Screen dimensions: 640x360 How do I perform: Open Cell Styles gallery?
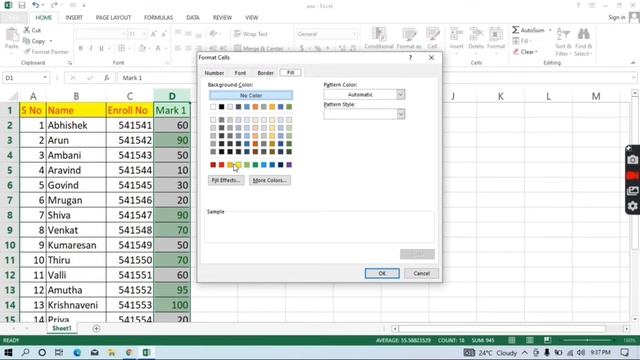432,38
